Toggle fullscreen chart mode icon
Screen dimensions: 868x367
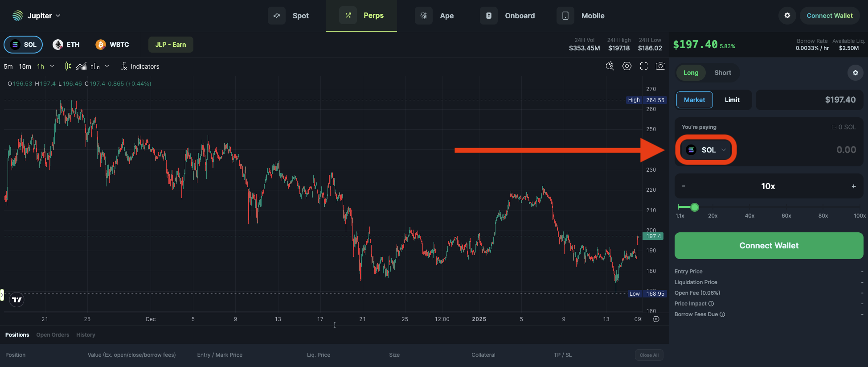(x=644, y=66)
